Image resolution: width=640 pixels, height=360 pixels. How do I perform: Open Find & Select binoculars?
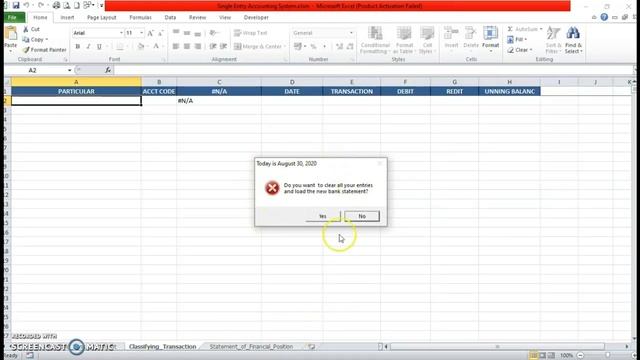pyautogui.click(x=573, y=40)
